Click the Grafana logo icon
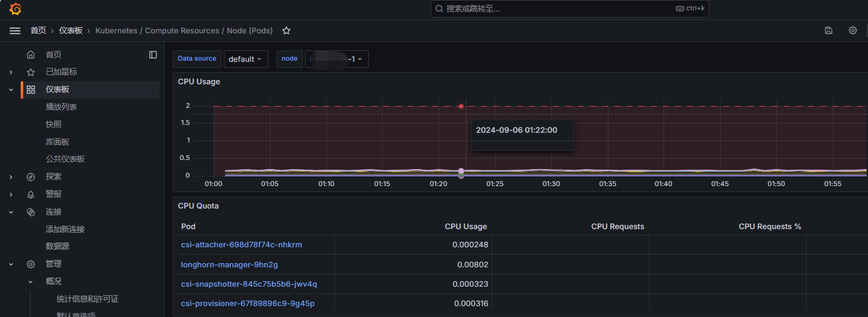Screen dimensions: 868x317 click(15, 9)
